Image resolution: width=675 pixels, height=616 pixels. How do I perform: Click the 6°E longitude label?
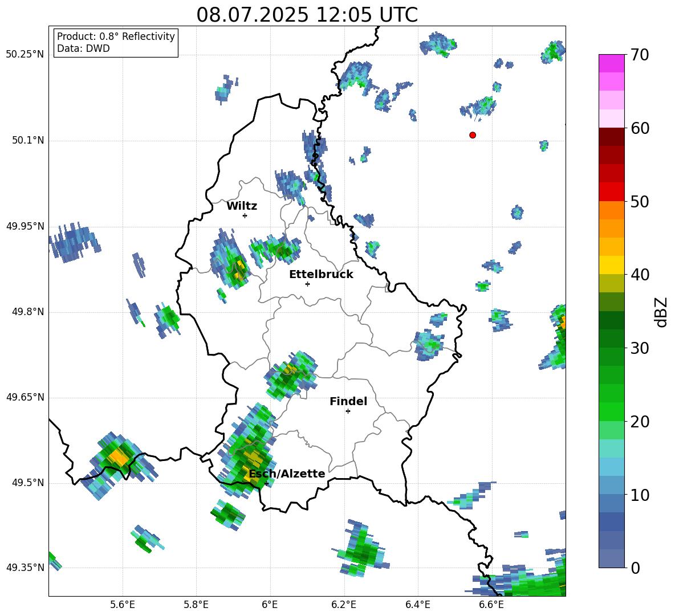point(270,605)
